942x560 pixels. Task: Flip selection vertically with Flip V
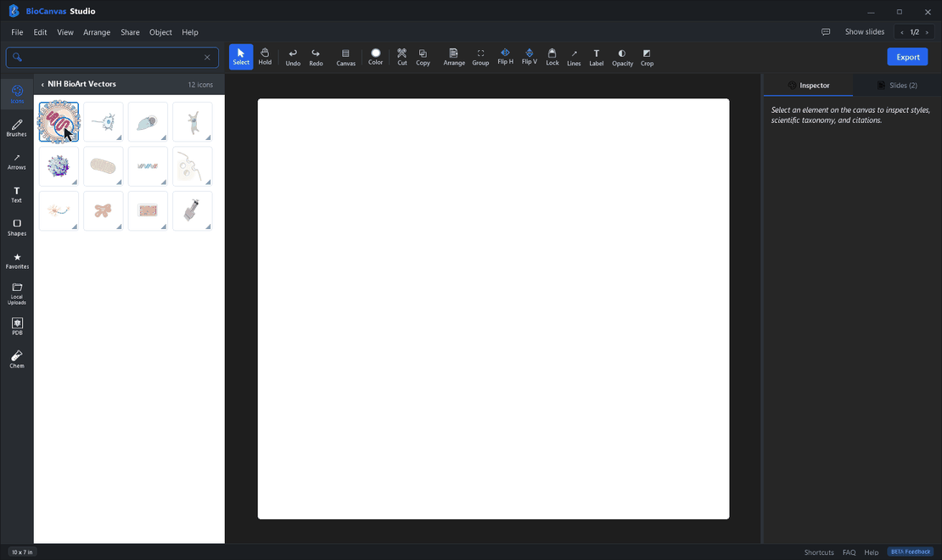click(x=530, y=57)
